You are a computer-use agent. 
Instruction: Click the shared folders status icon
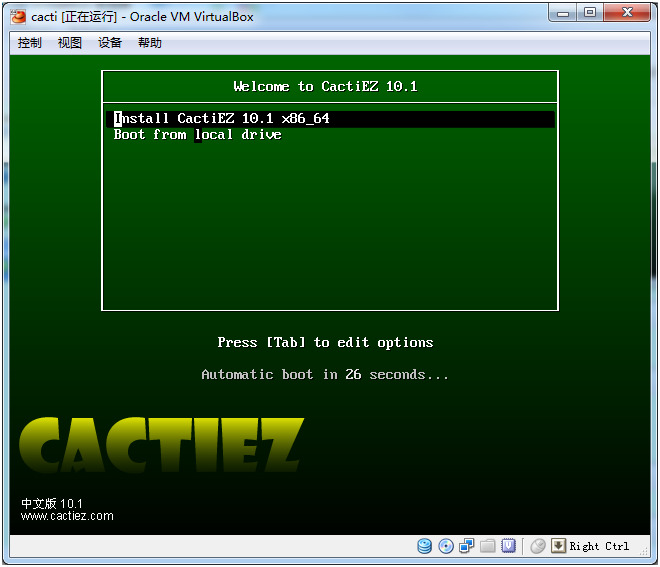point(487,546)
